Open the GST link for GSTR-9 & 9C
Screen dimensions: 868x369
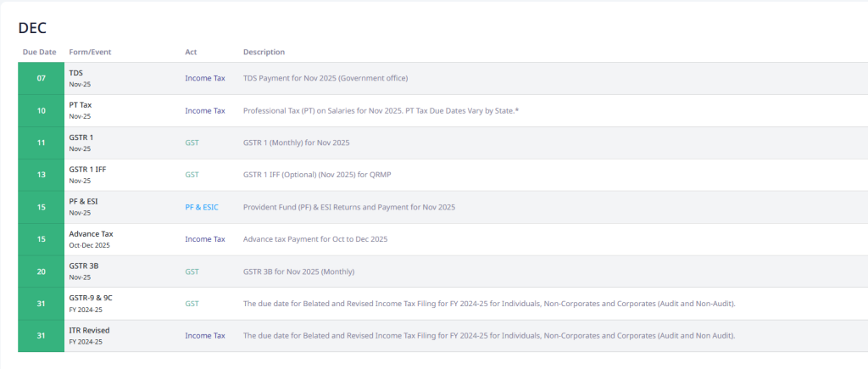coord(192,304)
